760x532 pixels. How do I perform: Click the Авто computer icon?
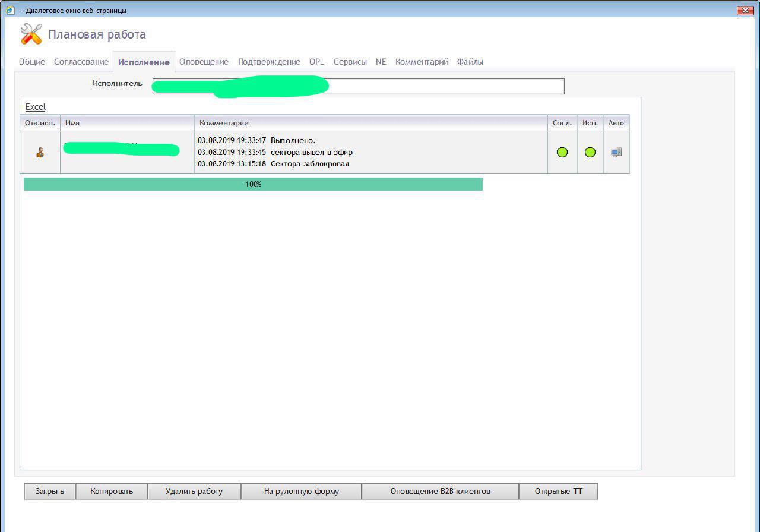pos(616,153)
